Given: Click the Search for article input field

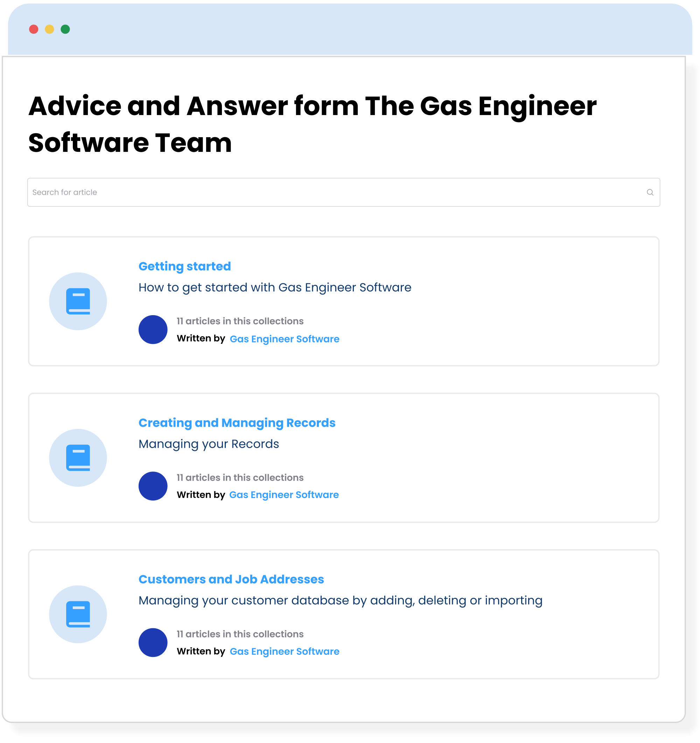Looking at the screenshot, I should [x=224, y=192].
